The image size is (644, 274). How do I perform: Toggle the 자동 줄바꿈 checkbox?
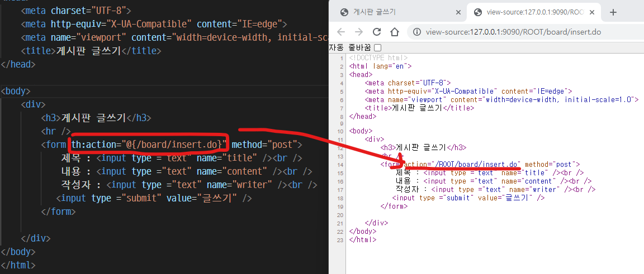(377, 47)
